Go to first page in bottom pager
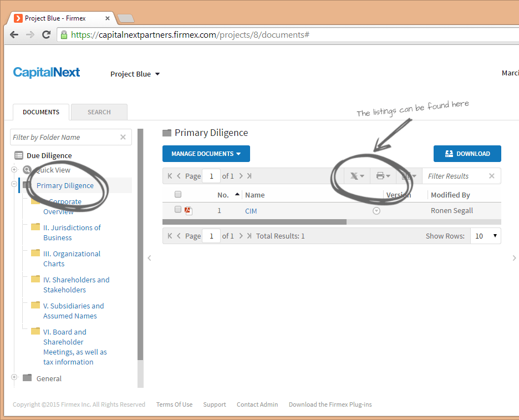The height and width of the screenshot is (420, 519). pyautogui.click(x=170, y=236)
